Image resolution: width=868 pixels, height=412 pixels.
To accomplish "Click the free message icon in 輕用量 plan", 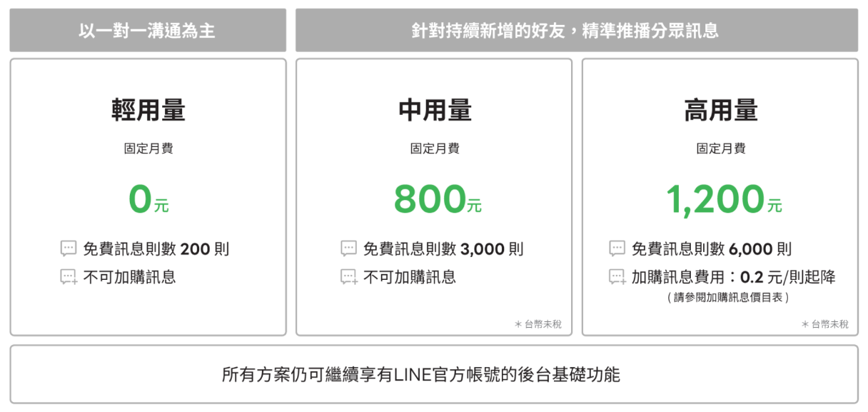I will pyautogui.click(x=68, y=249).
